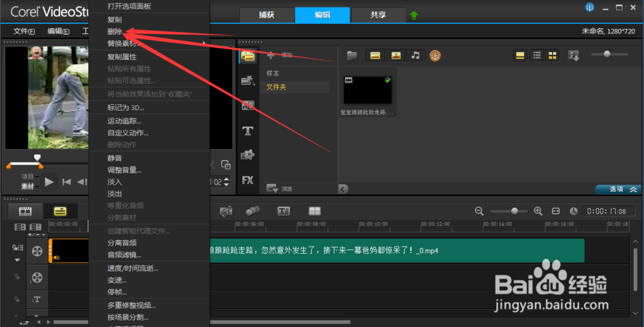Toggle ripple editing on video track

(x=17, y=247)
